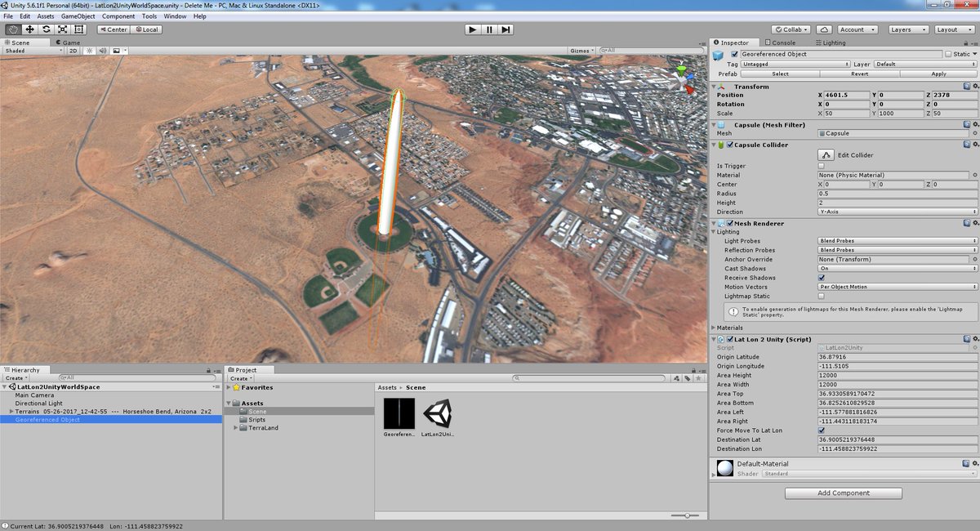The height and width of the screenshot is (531, 980).
Task: Click Project save search star icon
Action: [699, 378]
